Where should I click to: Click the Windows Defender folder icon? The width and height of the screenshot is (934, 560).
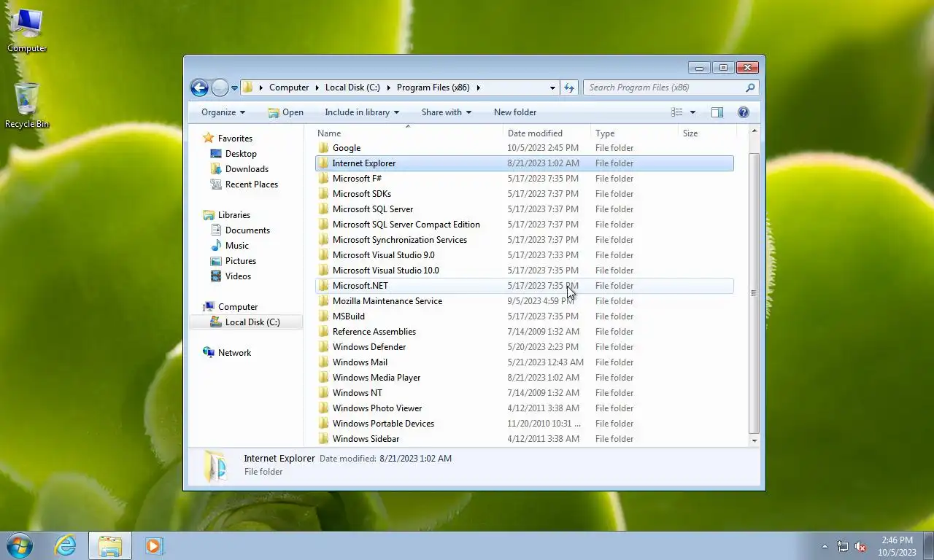[x=324, y=347]
